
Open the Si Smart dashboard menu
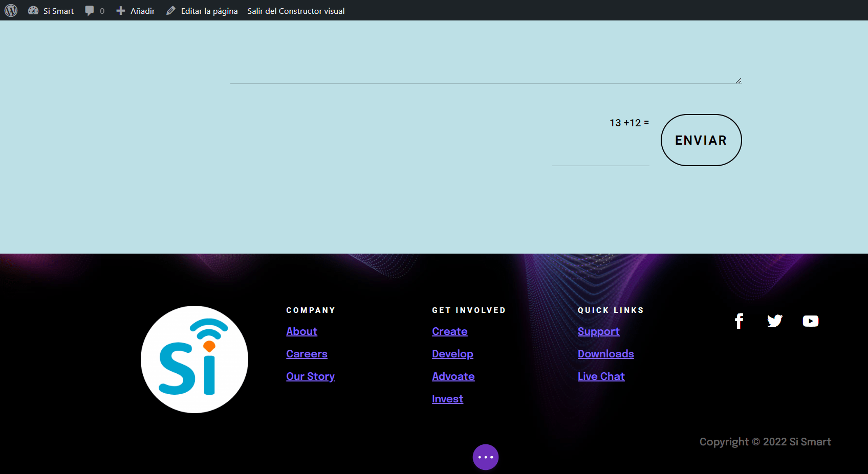click(51, 11)
